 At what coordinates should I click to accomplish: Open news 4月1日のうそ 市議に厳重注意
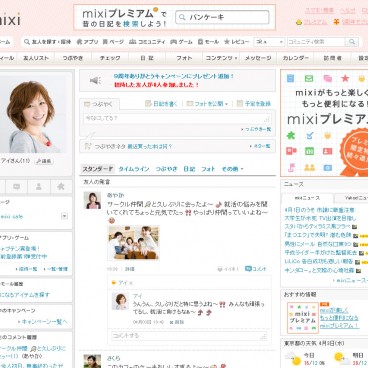pos(319,210)
